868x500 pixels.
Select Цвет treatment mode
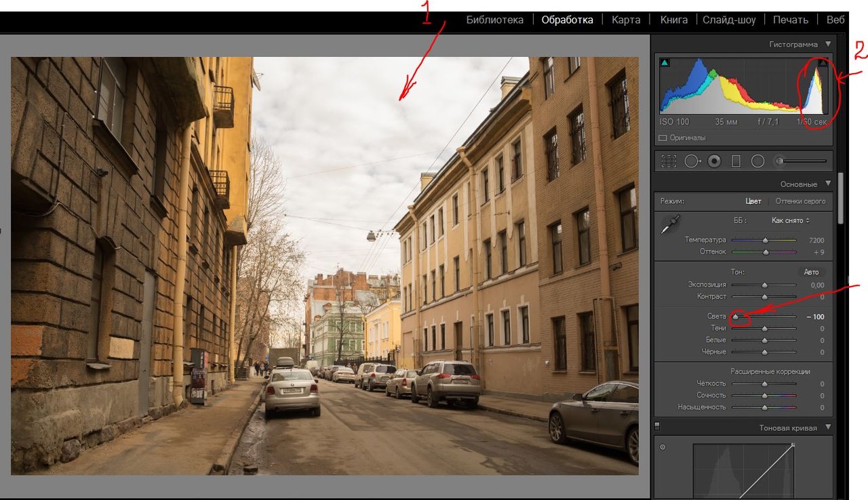753,201
